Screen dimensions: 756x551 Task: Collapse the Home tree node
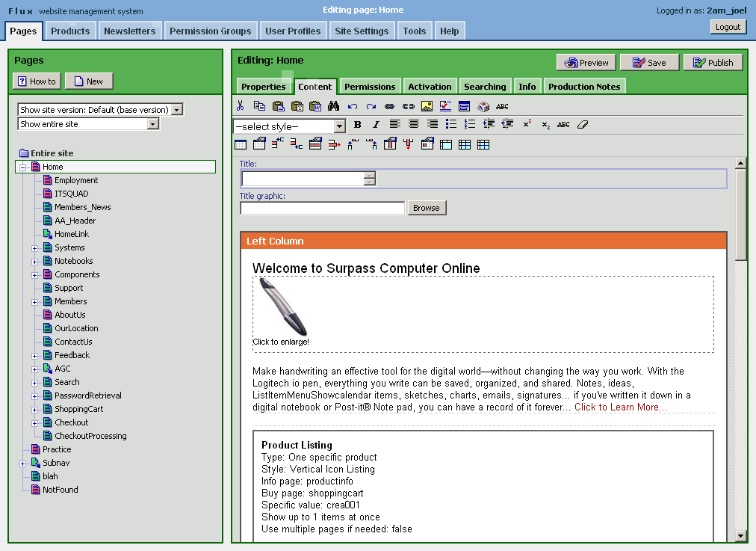pos(22,167)
